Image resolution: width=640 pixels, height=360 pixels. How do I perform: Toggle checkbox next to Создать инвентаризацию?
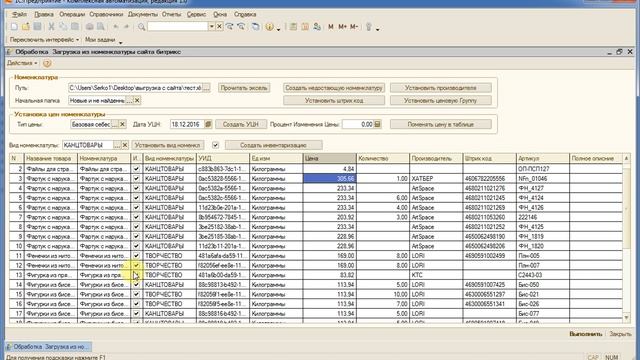pos(216,145)
